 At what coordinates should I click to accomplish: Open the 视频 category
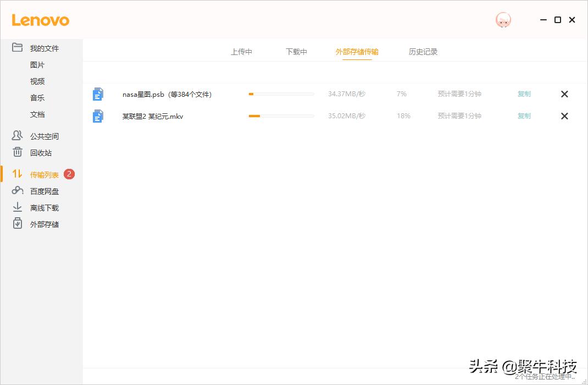(x=37, y=81)
